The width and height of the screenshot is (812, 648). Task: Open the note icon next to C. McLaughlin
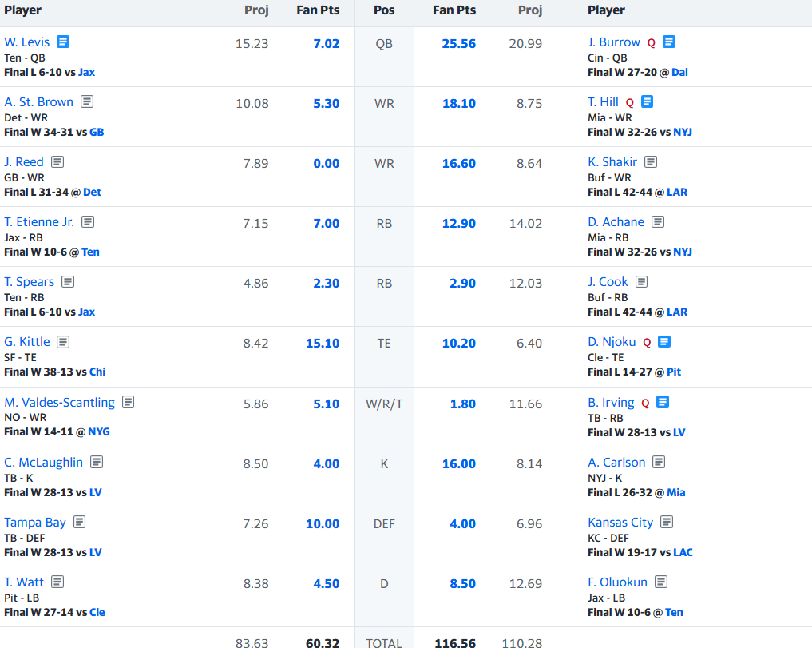click(97, 462)
